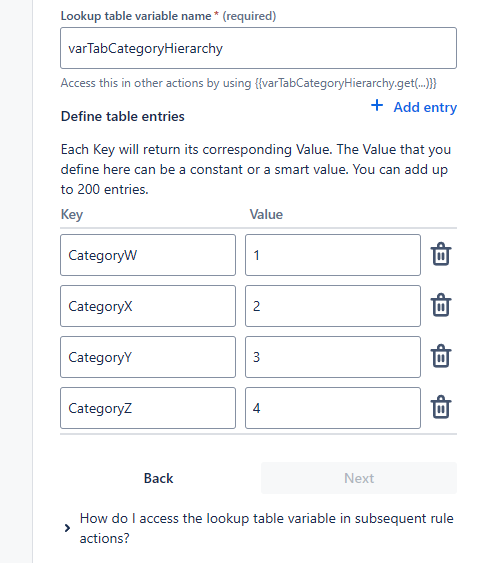Screen dimensions: 478x563
Task: Edit the CategoryW key field
Action: (148, 255)
